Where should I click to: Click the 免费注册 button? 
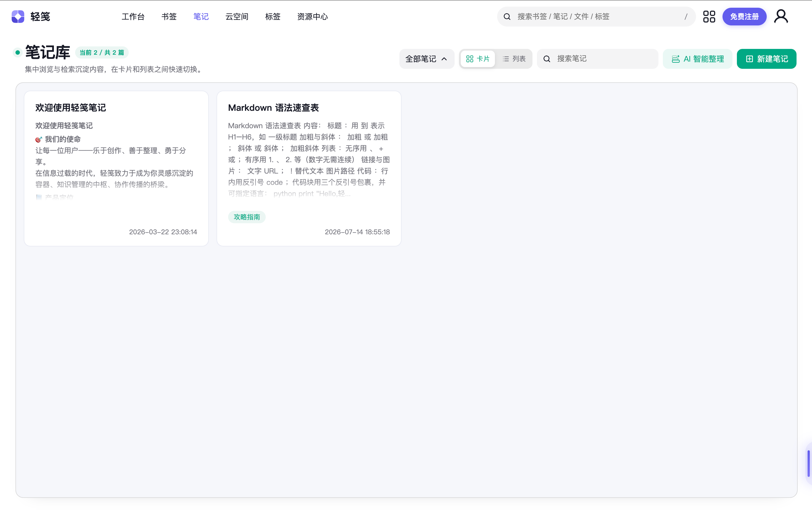(744, 17)
